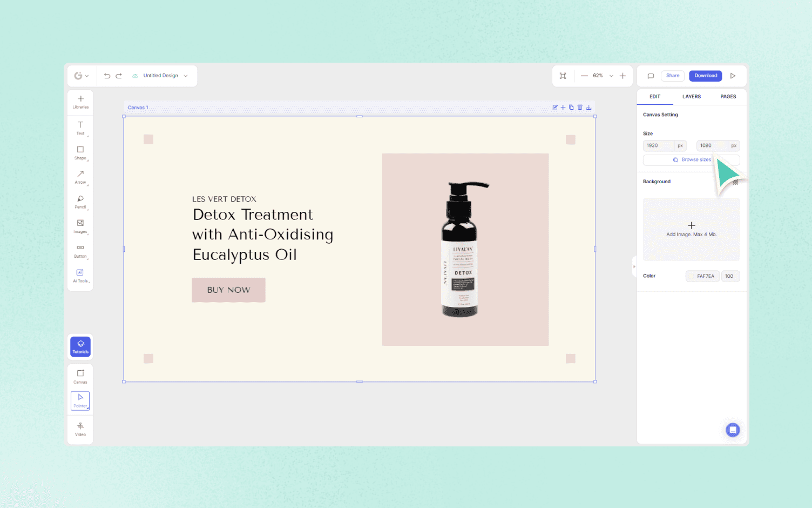Open the Libraries panel
812x508 pixels.
click(x=80, y=102)
